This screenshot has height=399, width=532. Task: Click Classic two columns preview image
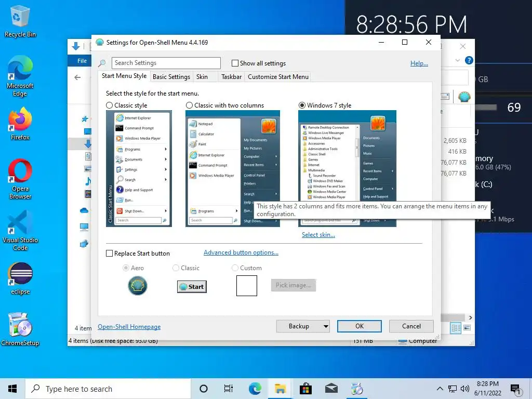[x=233, y=169]
